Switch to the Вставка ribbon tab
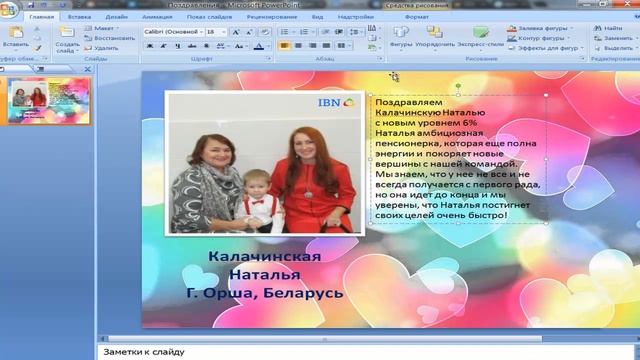 pos(79,17)
